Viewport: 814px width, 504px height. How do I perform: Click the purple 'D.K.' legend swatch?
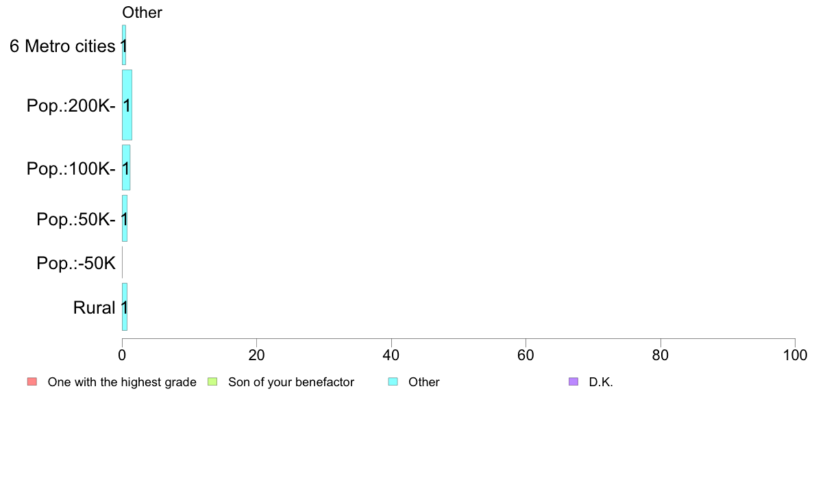pos(573,381)
